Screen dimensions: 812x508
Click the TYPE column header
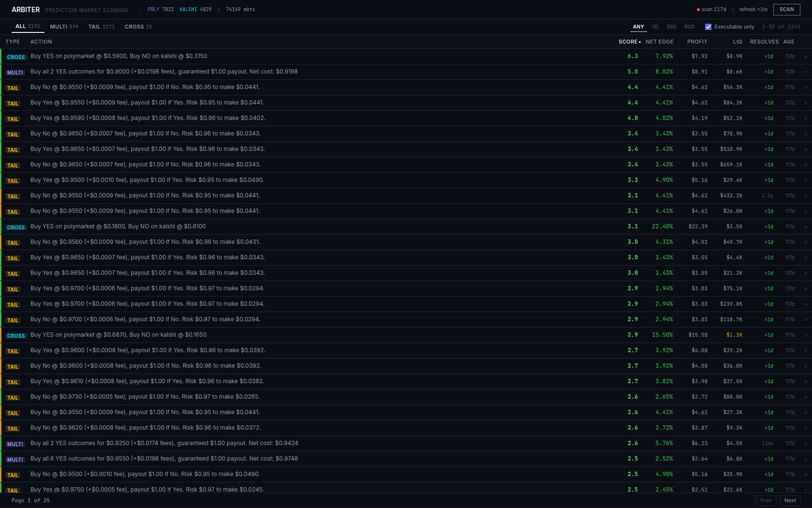coord(13,42)
